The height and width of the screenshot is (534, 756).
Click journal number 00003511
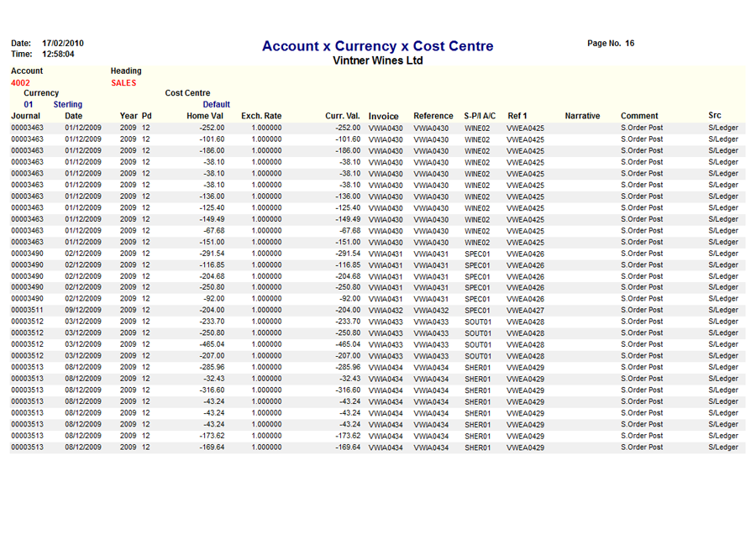[x=27, y=310]
